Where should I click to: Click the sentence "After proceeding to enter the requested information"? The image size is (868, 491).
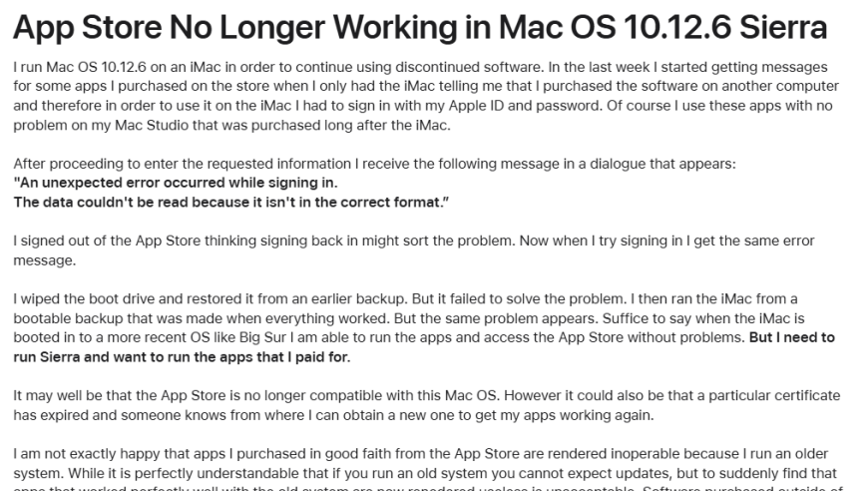375,164
